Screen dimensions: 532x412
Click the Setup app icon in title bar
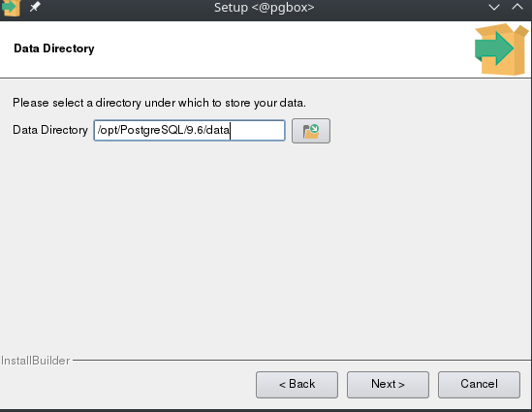click(x=11, y=8)
